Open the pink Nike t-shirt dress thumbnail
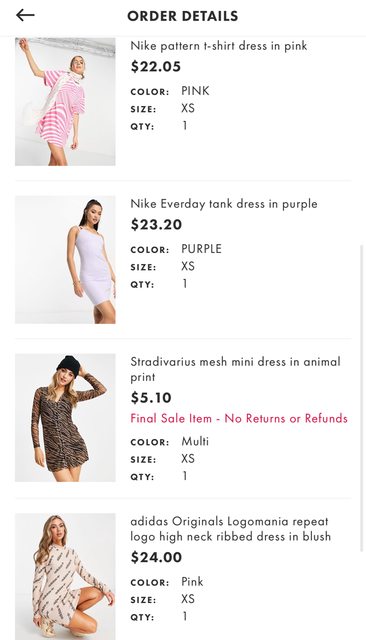 coord(65,102)
